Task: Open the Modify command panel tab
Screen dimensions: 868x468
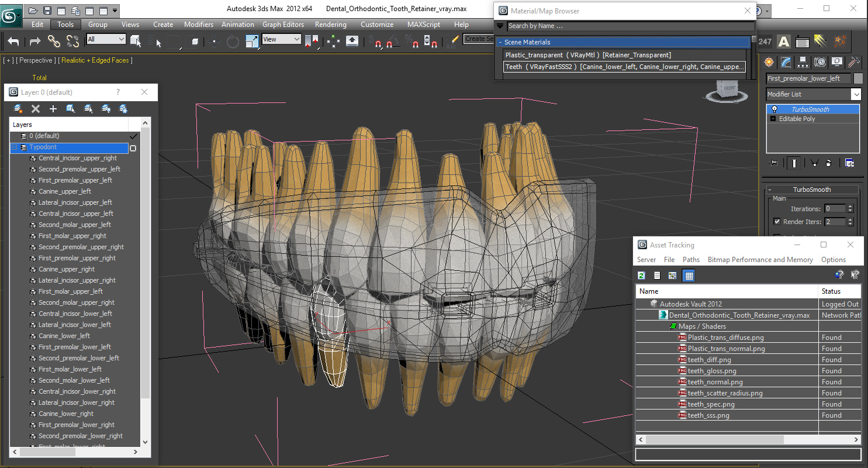Action: tap(786, 61)
